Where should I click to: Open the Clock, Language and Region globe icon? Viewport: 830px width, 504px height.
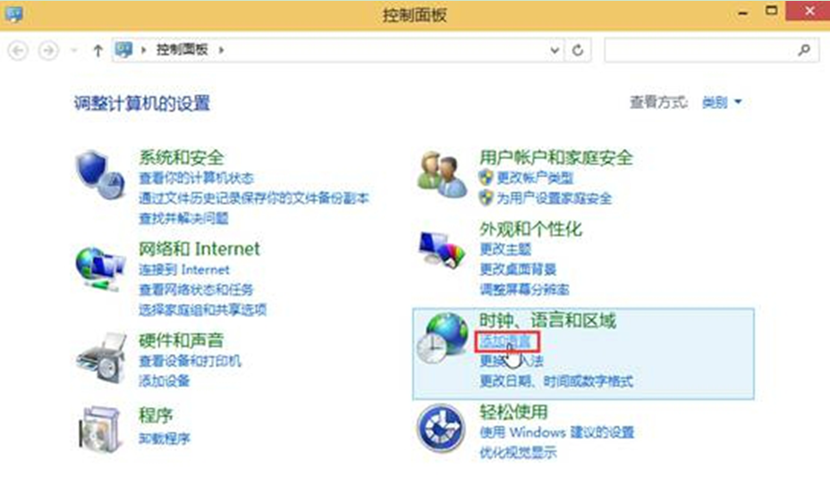coord(442,337)
